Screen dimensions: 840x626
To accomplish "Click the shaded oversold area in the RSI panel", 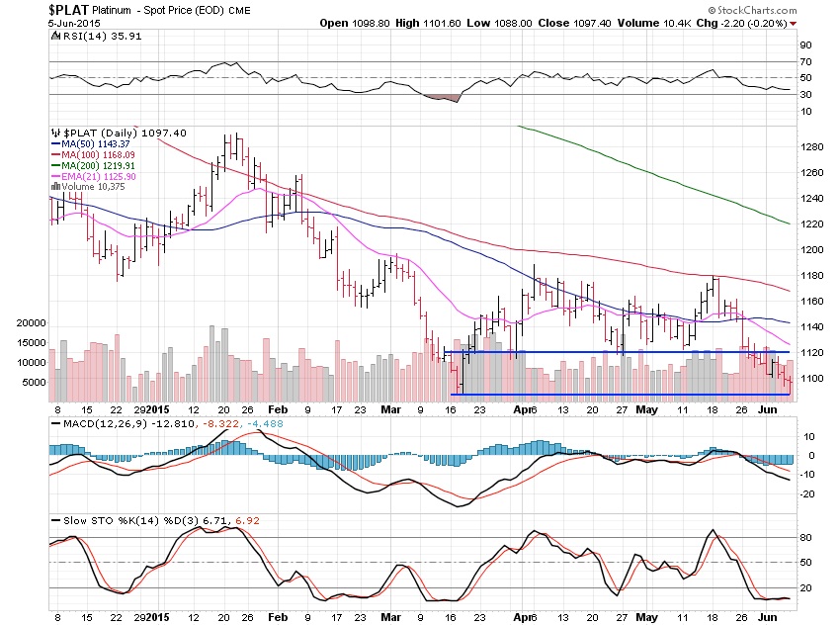I will (443, 98).
